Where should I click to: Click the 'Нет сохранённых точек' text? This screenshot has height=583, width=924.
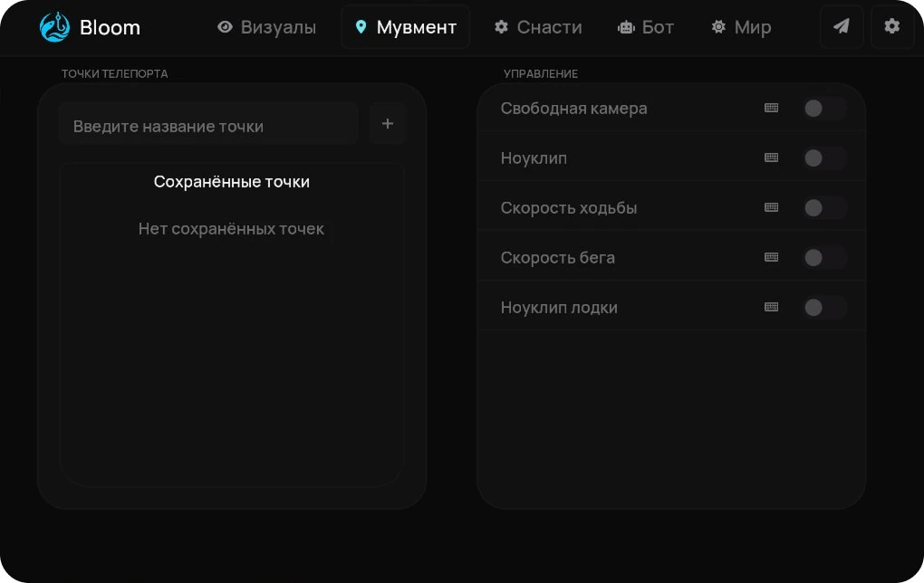click(231, 228)
